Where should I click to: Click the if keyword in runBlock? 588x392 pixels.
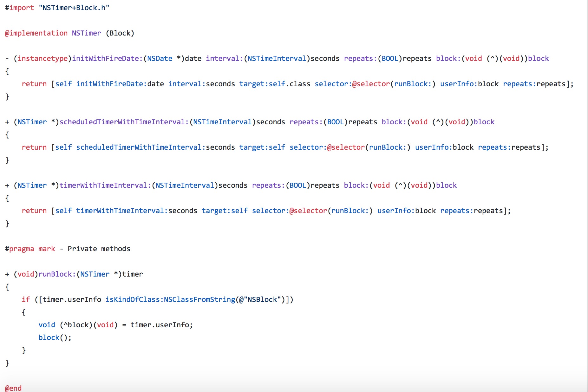coord(26,300)
